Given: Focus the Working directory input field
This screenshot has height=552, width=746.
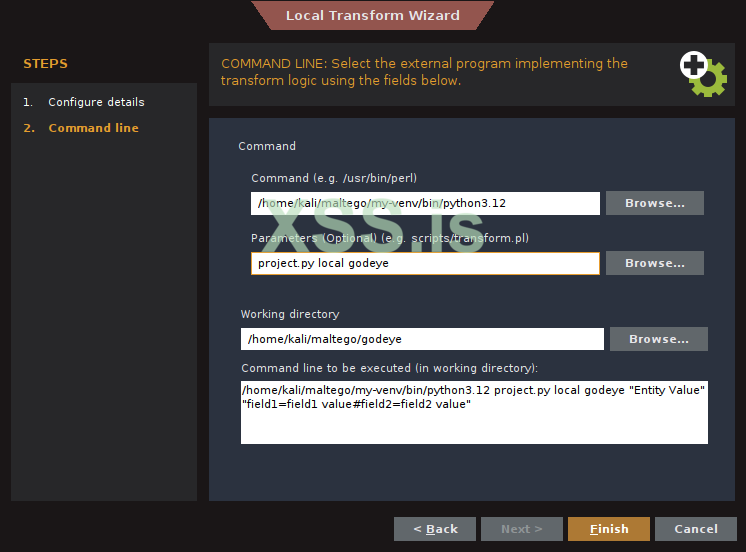Looking at the screenshot, I should [422, 339].
